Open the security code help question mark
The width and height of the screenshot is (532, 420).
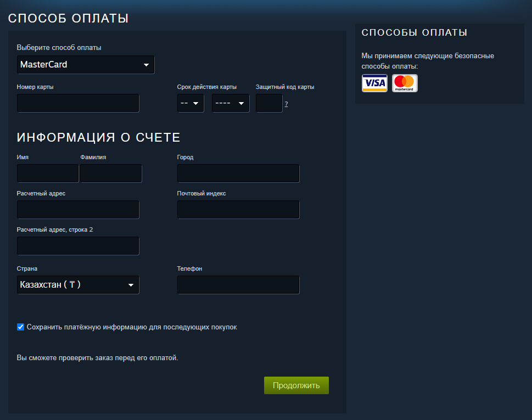coord(286,104)
